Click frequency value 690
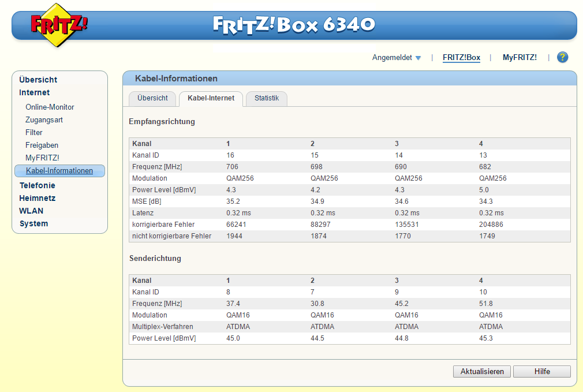This screenshot has width=583, height=392. coord(401,167)
